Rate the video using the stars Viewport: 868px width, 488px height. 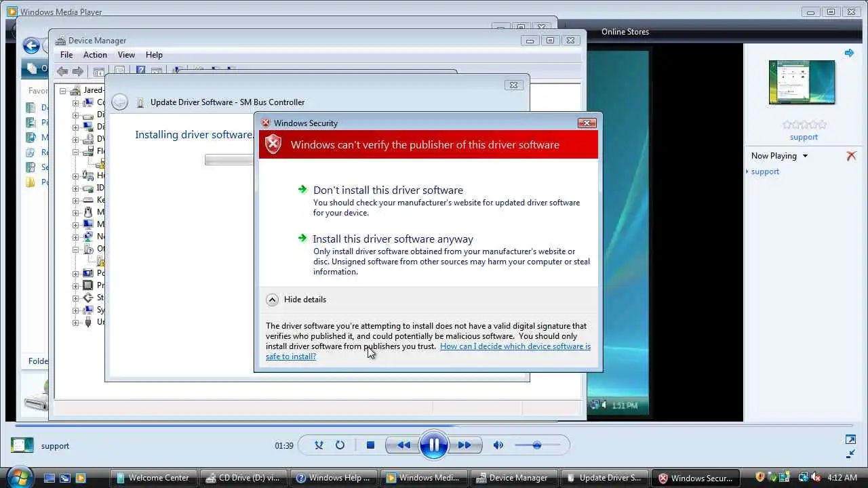[804, 125]
